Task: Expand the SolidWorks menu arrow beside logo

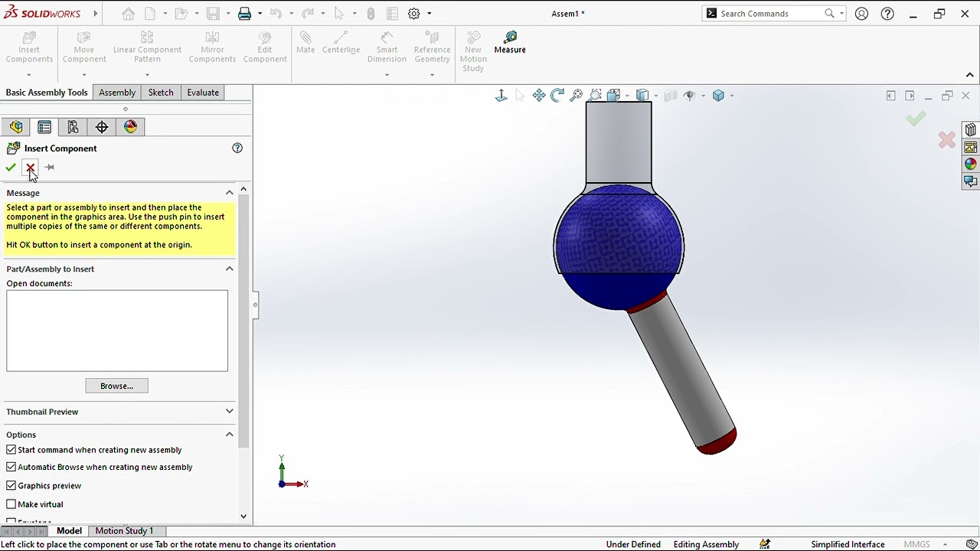Action: click(95, 14)
